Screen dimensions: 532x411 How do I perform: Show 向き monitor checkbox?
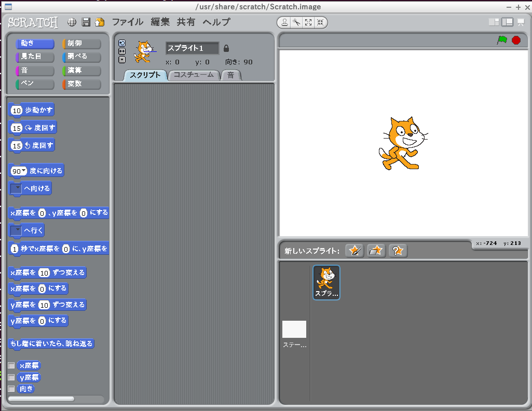click(11, 389)
